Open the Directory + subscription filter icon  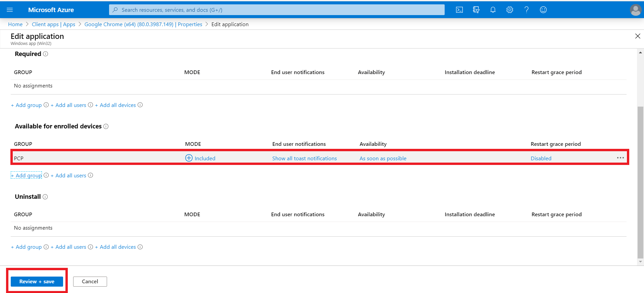coord(476,10)
